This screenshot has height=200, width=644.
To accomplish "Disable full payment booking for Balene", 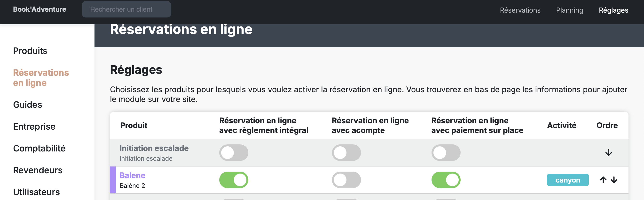I will pyautogui.click(x=234, y=179).
